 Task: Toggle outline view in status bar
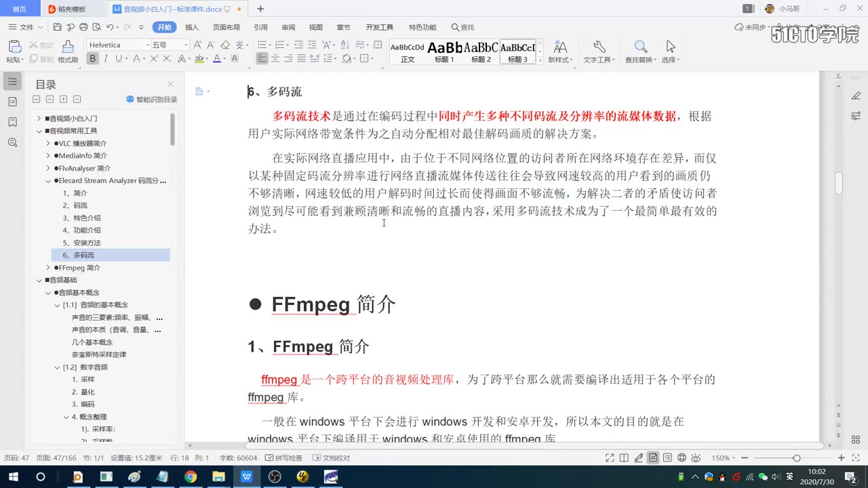(x=667, y=458)
